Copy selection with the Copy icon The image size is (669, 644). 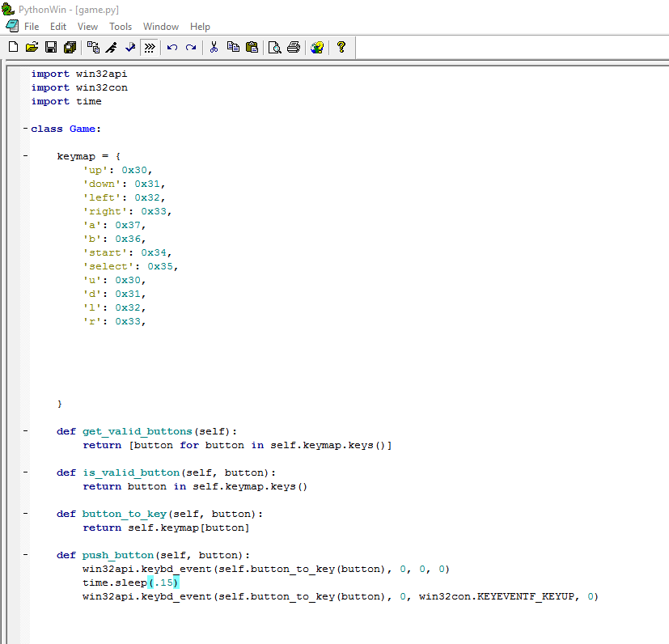pyautogui.click(x=233, y=47)
